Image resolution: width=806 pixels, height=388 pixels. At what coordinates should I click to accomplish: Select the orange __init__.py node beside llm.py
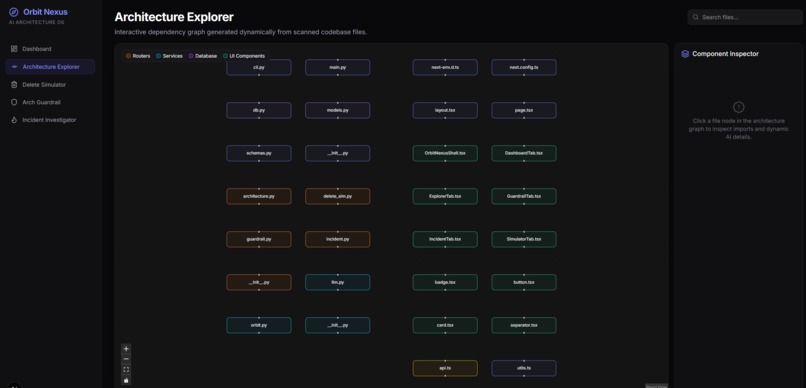(x=259, y=282)
